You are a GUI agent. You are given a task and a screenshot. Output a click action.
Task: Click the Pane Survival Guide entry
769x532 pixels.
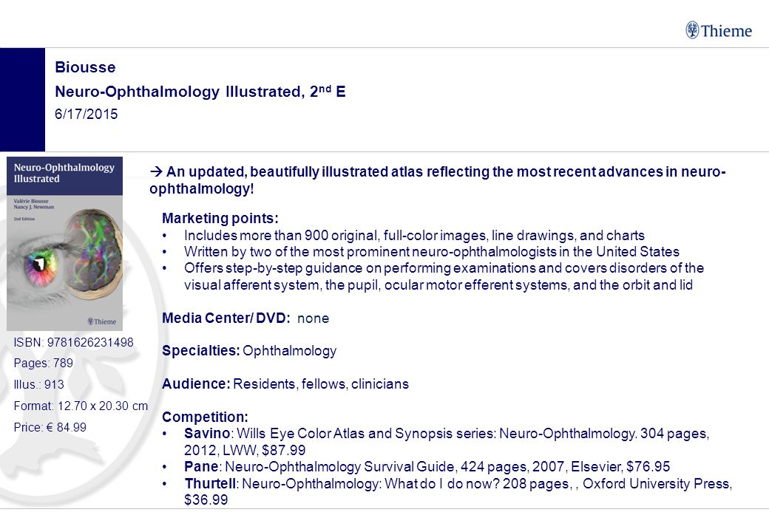click(x=427, y=466)
